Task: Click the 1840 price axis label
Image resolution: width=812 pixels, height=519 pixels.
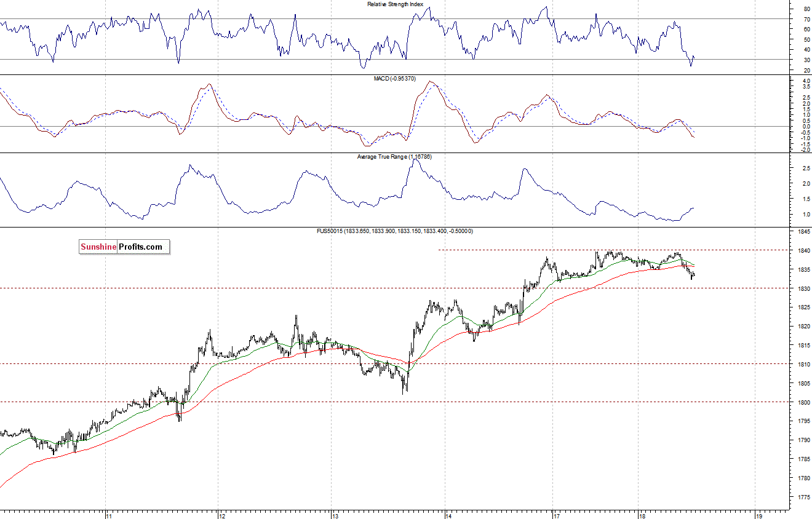Action: (805, 251)
